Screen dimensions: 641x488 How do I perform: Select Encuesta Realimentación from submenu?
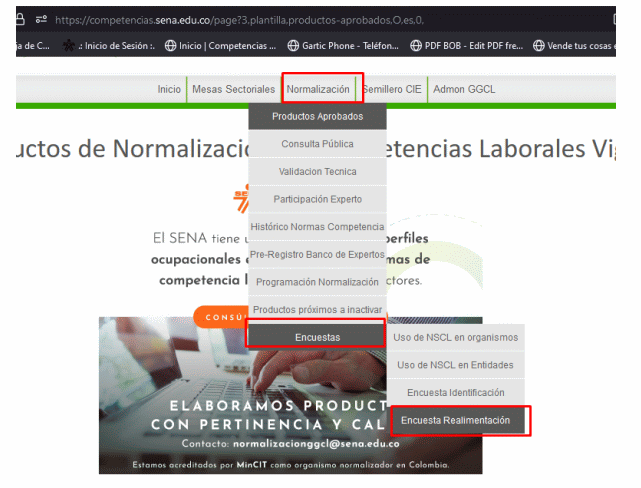pos(458,420)
